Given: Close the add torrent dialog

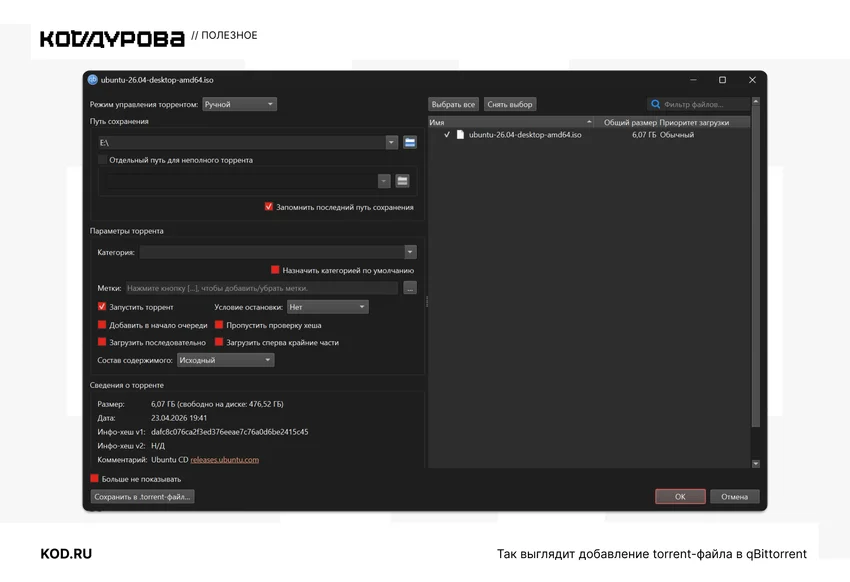Looking at the screenshot, I should [752, 80].
